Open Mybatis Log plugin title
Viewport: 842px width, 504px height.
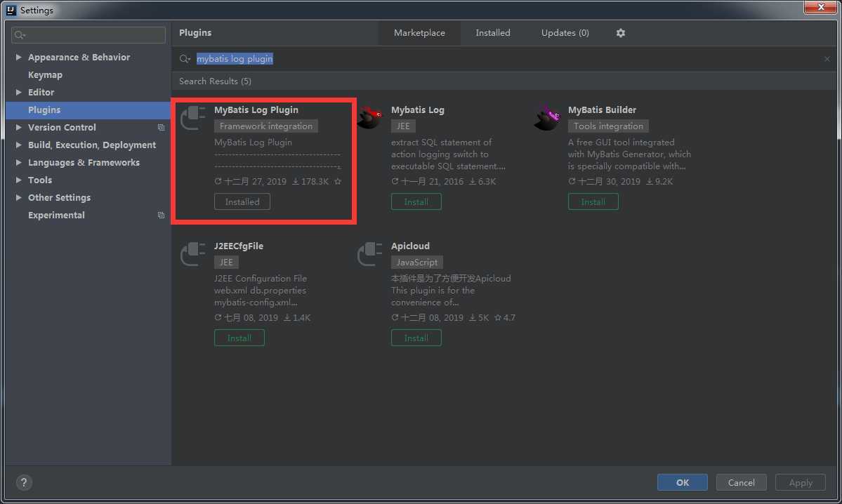pos(418,110)
